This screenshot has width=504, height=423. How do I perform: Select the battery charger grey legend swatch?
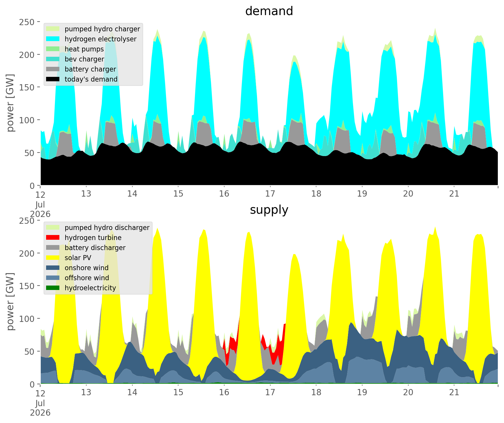coord(53,69)
